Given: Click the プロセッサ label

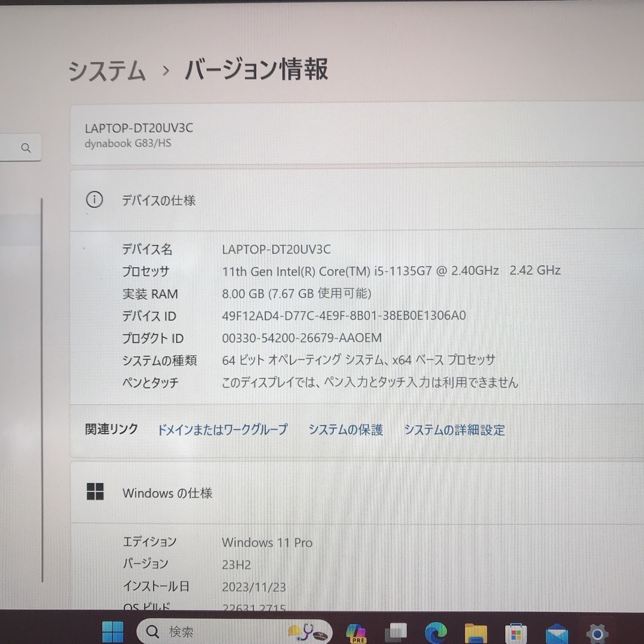Looking at the screenshot, I should (x=145, y=271).
